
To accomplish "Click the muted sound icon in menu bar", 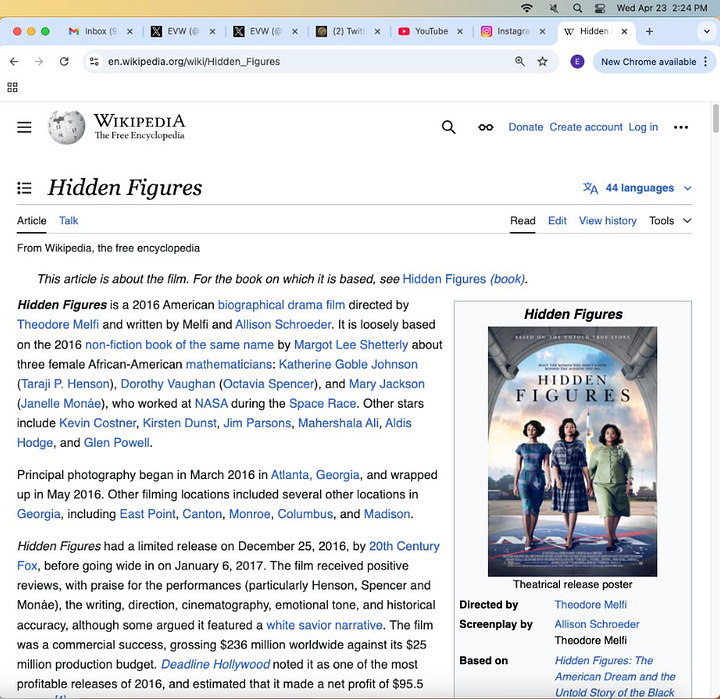I will point(554,8).
